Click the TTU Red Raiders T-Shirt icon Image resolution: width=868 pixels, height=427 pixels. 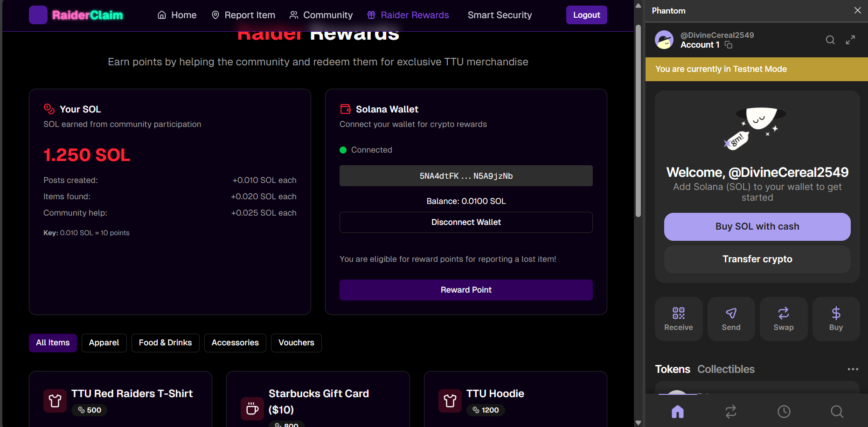pyautogui.click(x=55, y=401)
